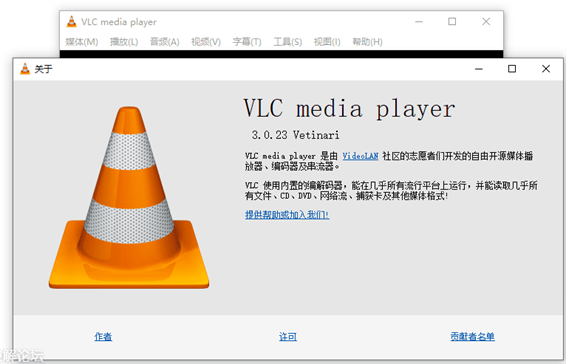This screenshot has height=364, width=566.
Task: Open the 贡献者名单 contributors list
Action: coord(472,337)
